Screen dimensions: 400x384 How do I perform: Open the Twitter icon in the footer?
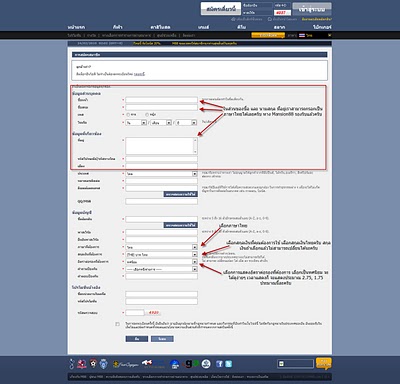(x=228, y=364)
